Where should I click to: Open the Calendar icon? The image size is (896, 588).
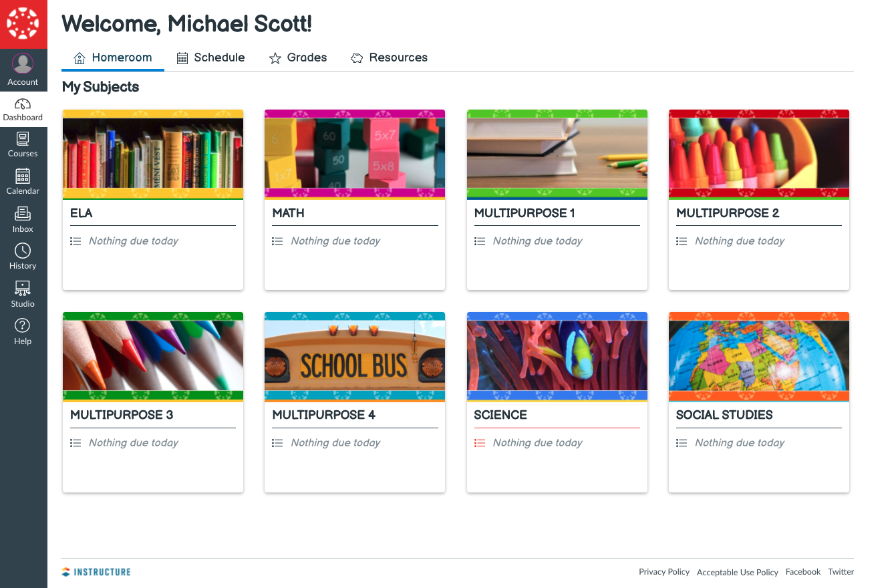coord(23,181)
